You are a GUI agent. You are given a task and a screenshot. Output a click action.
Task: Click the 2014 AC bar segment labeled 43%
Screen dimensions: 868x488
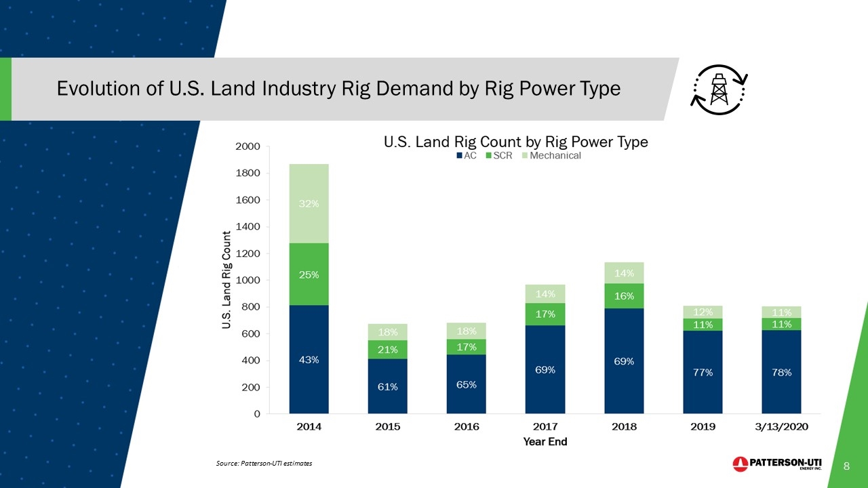pyautogui.click(x=309, y=359)
